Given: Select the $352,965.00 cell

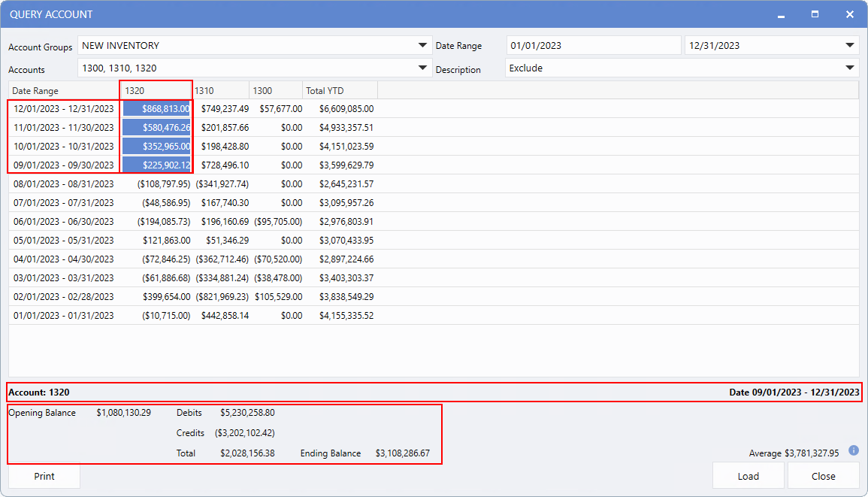Looking at the screenshot, I should [156, 147].
